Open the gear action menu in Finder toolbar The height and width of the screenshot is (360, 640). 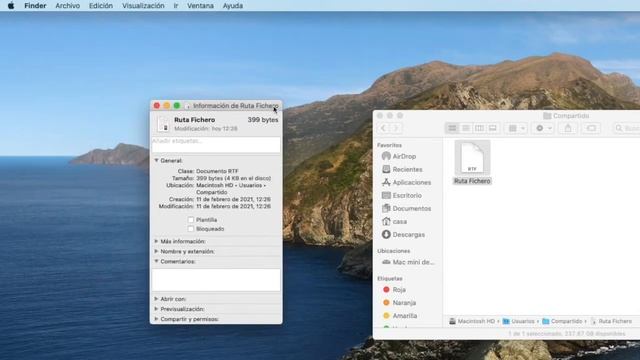[543, 128]
